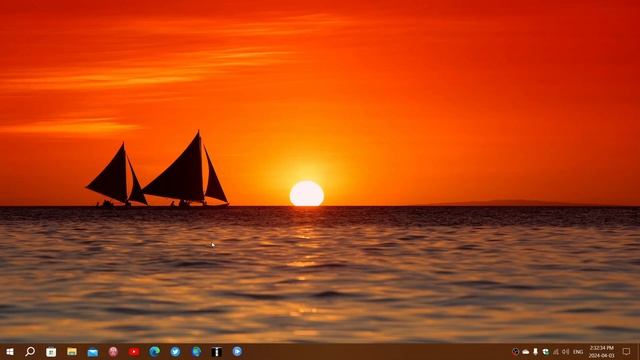
Task: Open Microsoft Edge browser
Action: (155, 351)
